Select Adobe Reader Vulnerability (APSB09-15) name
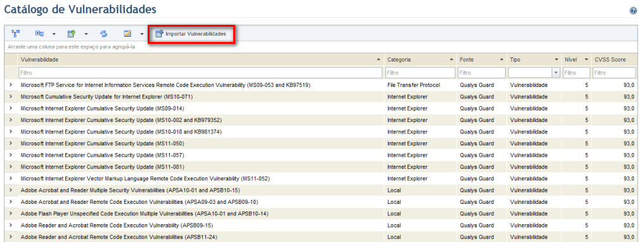This screenshot has height=242, width=644. tap(117, 225)
